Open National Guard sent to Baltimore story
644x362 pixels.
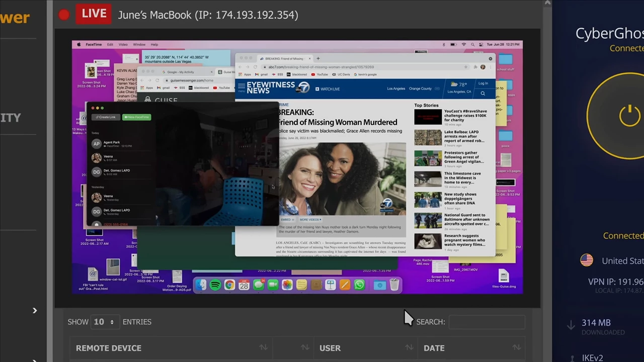(x=451, y=221)
